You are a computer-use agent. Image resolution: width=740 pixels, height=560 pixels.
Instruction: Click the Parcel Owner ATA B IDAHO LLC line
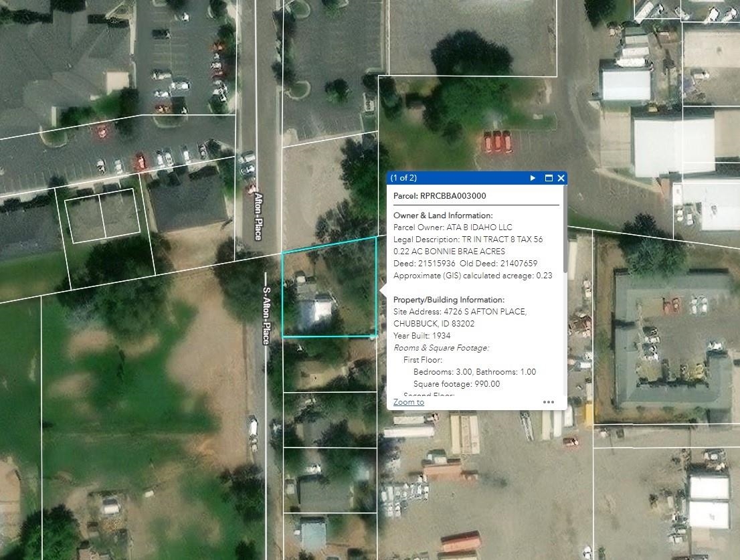coord(452,227)
